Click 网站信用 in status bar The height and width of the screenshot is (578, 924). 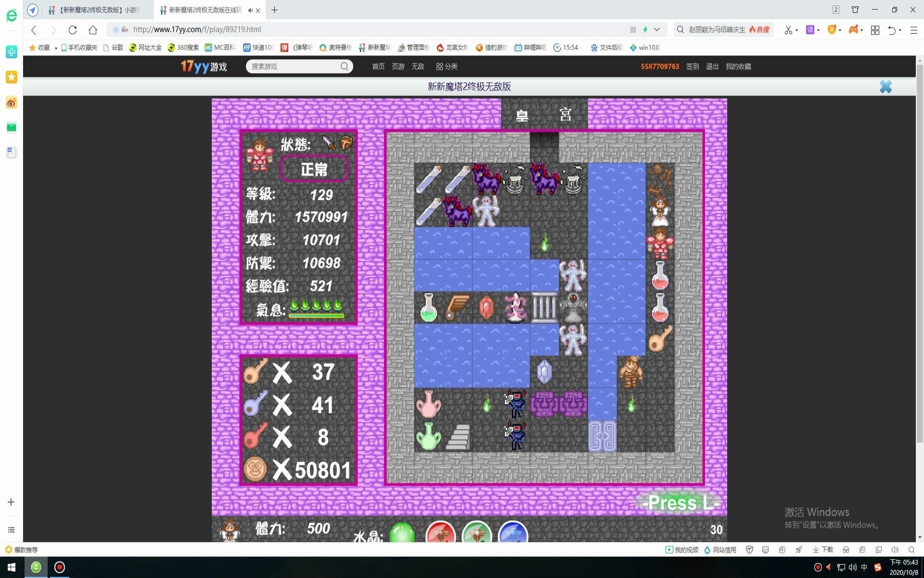(x=720, y=550)
